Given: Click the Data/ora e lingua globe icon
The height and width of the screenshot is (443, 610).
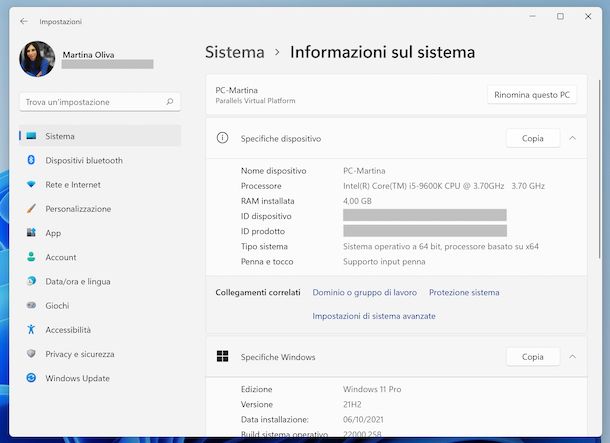Looking at the screenshot, I should pos(31,281).
